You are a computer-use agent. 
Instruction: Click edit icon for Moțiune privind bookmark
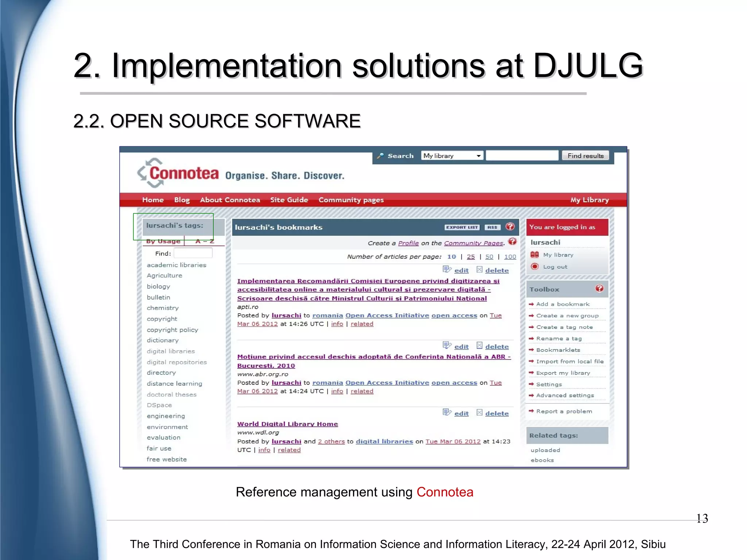[x=447, y=345]
